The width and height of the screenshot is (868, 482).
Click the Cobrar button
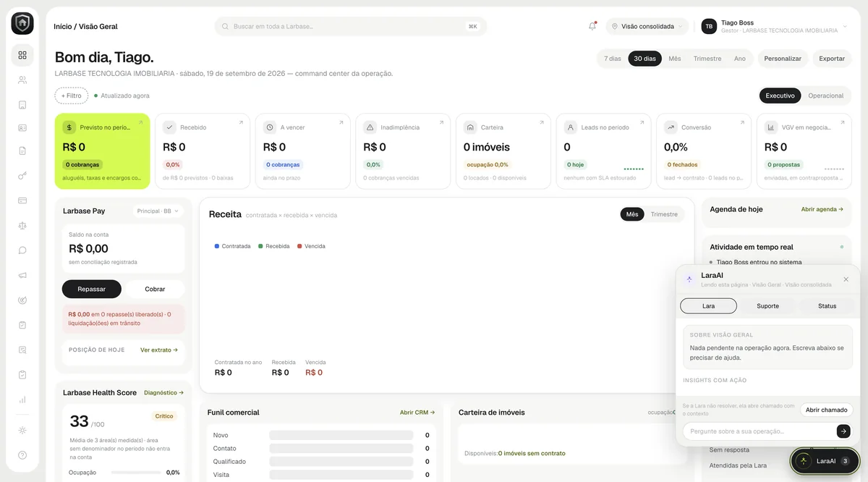[155, 289]
